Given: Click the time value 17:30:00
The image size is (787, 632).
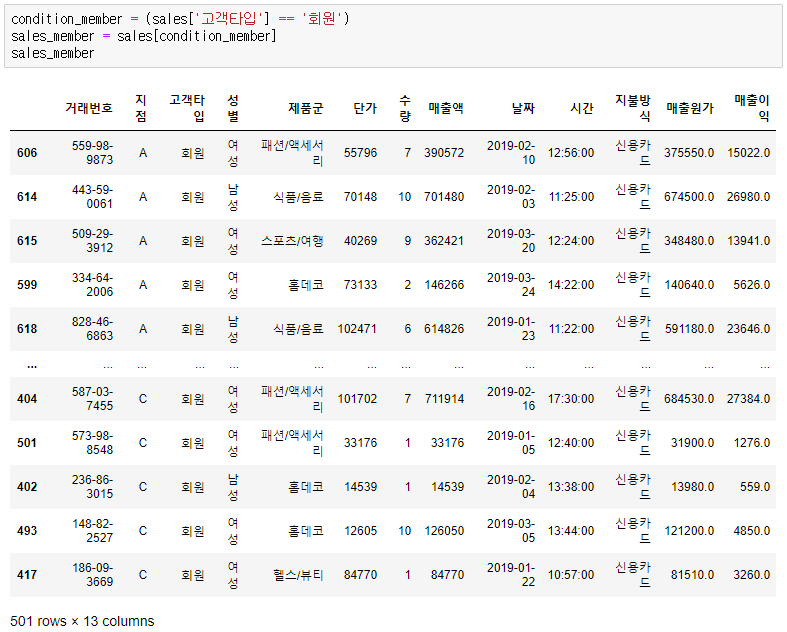Looking at the screenshot, I should click(571, 399).
